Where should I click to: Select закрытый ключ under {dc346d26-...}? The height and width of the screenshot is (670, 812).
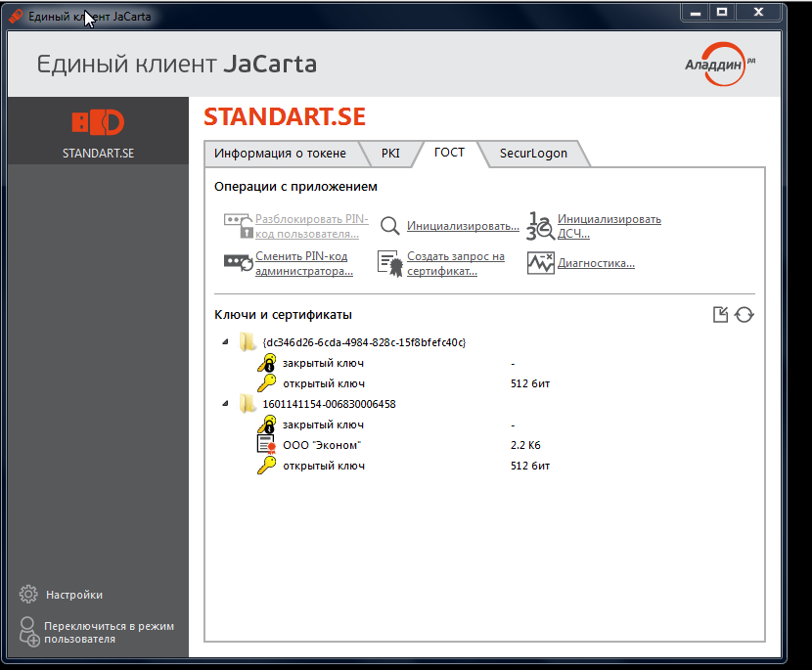click(x=323, y=363)
